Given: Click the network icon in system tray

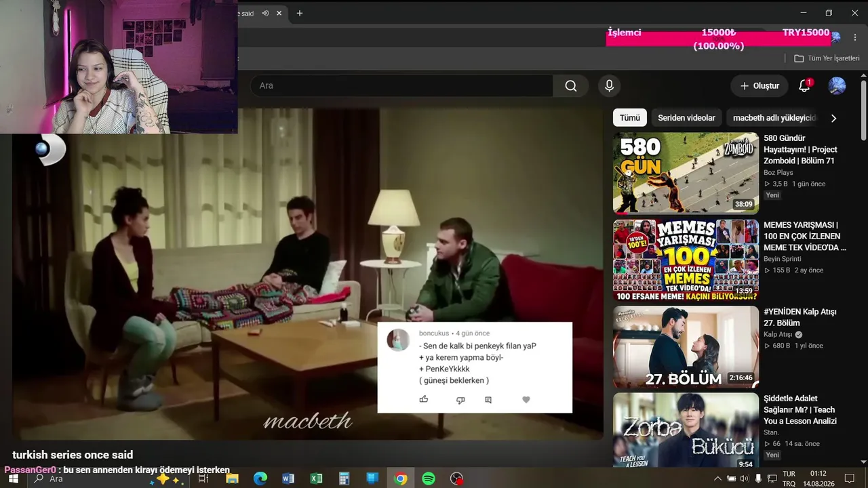Looking at the screenshot, I should (x=772, y=479).
